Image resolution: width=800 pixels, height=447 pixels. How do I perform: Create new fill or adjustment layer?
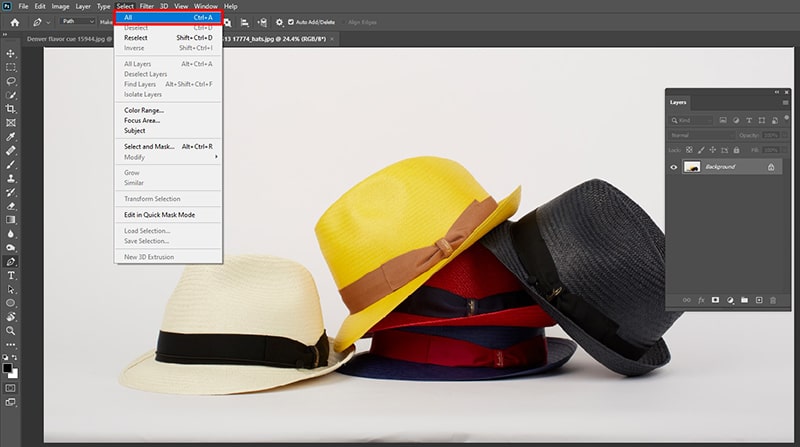point(730,300)
